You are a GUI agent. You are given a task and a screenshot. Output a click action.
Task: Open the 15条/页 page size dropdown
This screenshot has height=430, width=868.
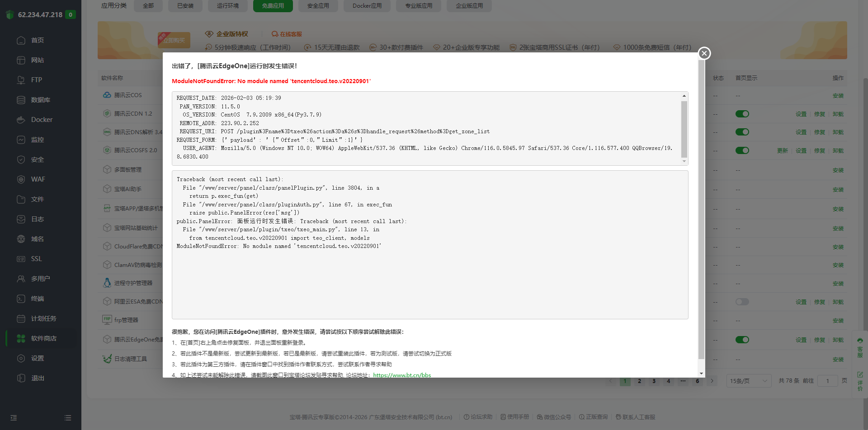click(x=749, y=381)
